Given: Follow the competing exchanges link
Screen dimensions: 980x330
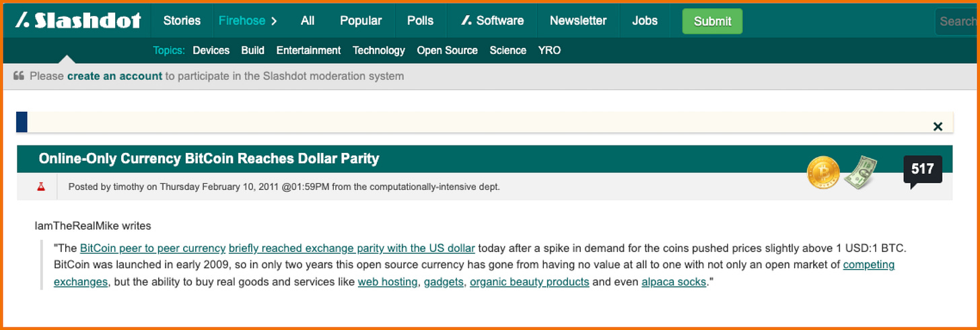Looking at the screenshot, I should point(869,265).
